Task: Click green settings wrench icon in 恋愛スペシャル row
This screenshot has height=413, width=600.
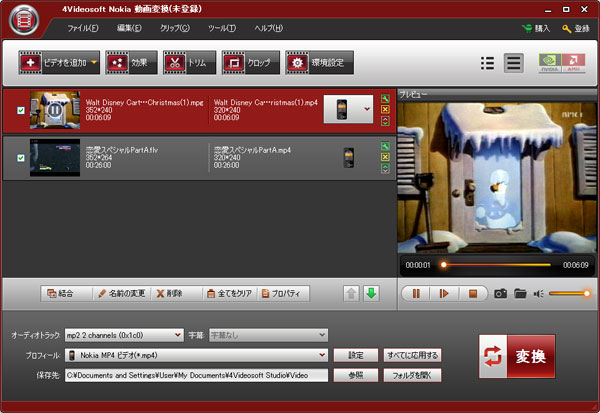Action: [385, 146]
